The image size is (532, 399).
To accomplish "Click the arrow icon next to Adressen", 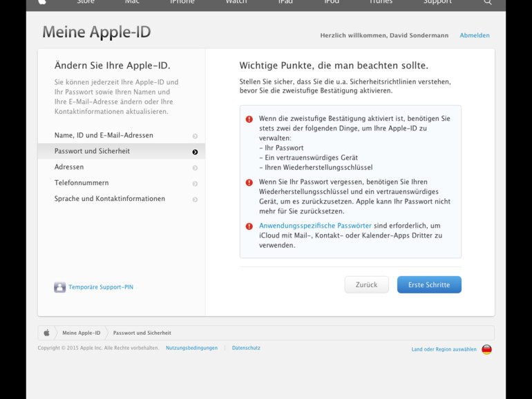I will [x=195, y=168].
